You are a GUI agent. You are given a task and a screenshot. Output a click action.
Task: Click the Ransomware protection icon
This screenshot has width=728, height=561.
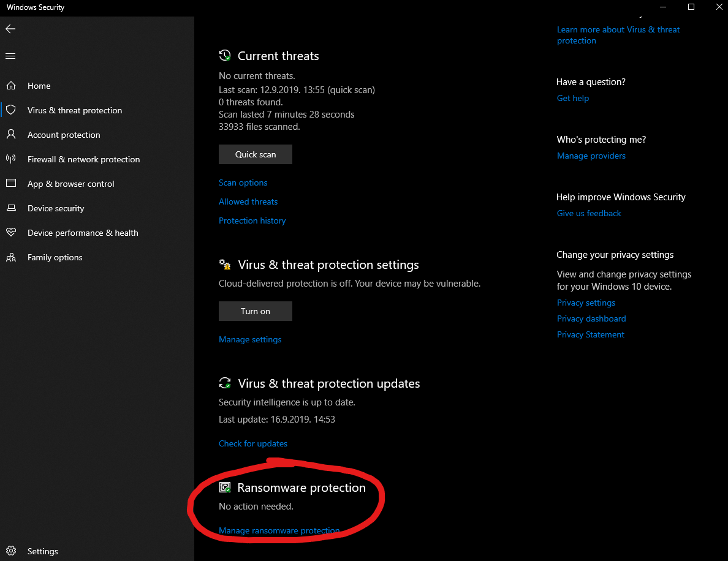[225, 487]
